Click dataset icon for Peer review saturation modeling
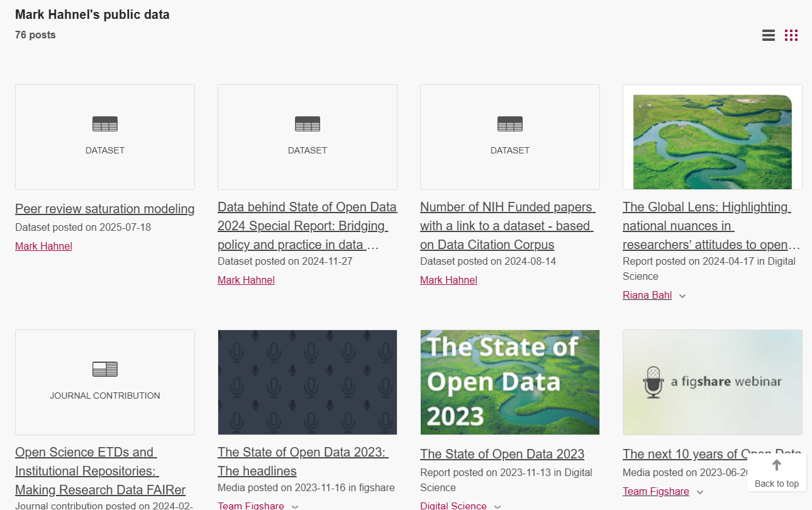 pos(105,125)
